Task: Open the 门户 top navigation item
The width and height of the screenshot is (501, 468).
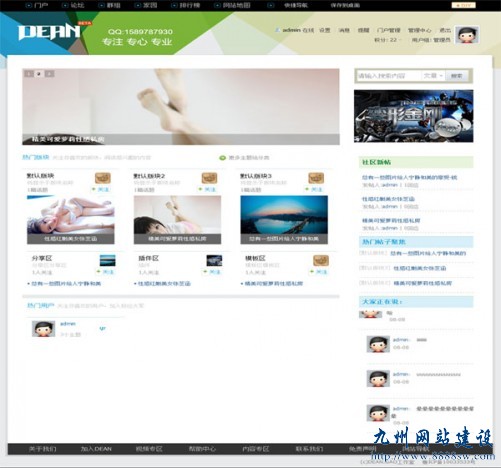Action: pos(40,5)
